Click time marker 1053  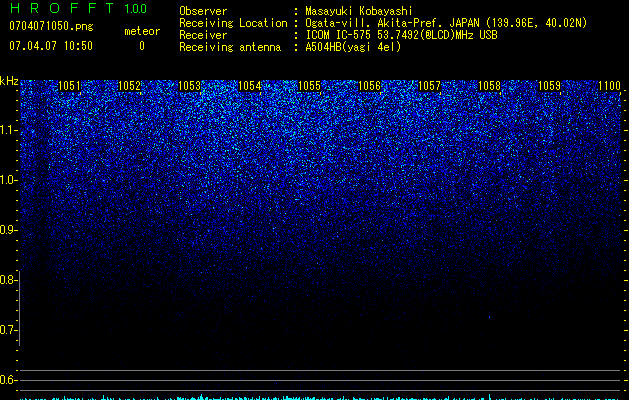click(189, 86)
